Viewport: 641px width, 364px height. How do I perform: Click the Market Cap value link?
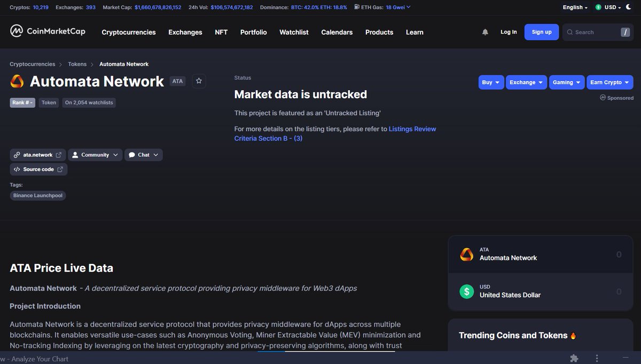tap(158, 7)
